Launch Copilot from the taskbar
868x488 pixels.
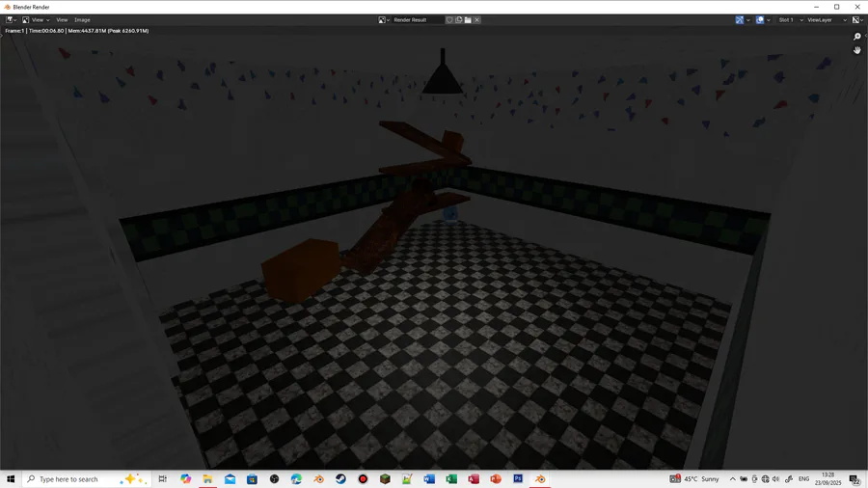(x=185, y=479)
